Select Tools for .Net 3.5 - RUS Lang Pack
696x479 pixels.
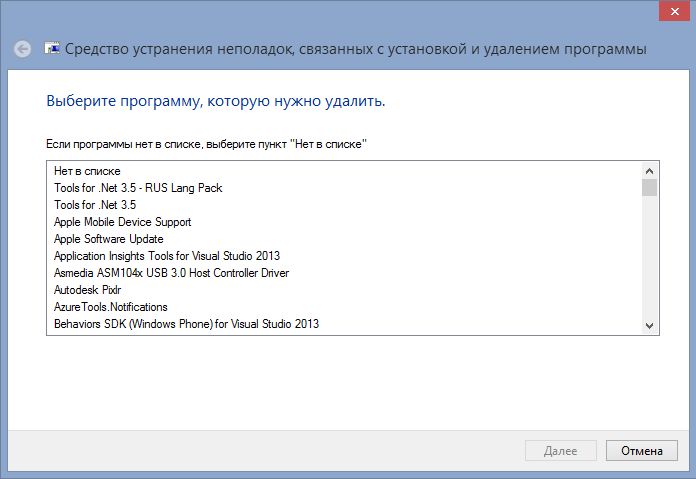(x=138, y=188)
